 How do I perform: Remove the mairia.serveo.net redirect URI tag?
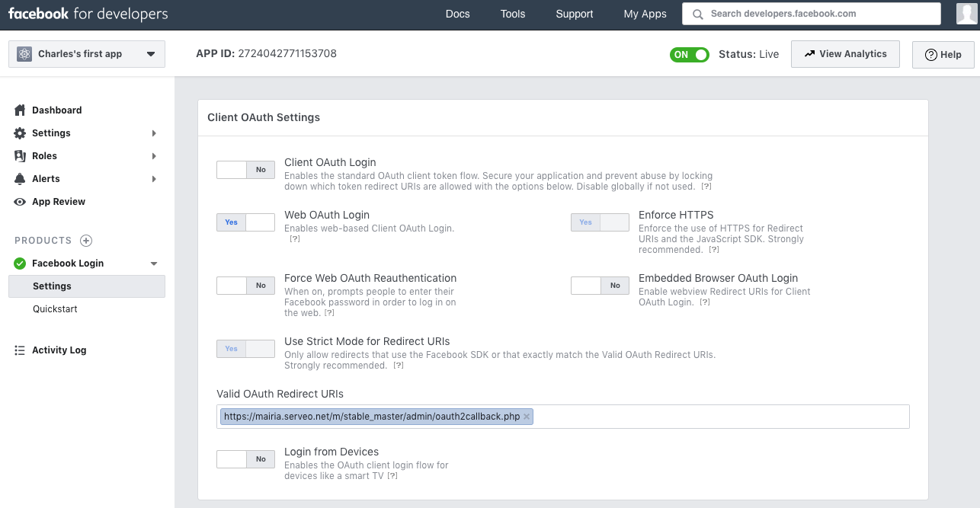pos(526,417)
